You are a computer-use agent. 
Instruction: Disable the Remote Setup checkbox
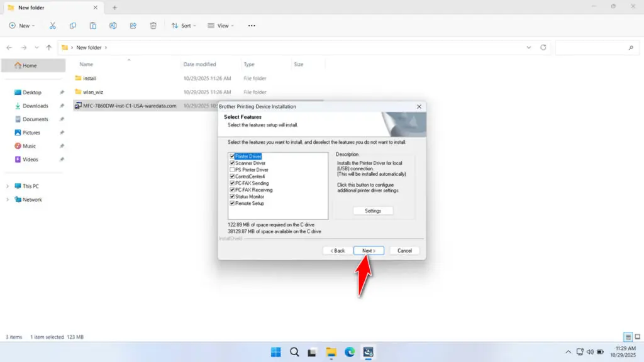click(231, 203)
